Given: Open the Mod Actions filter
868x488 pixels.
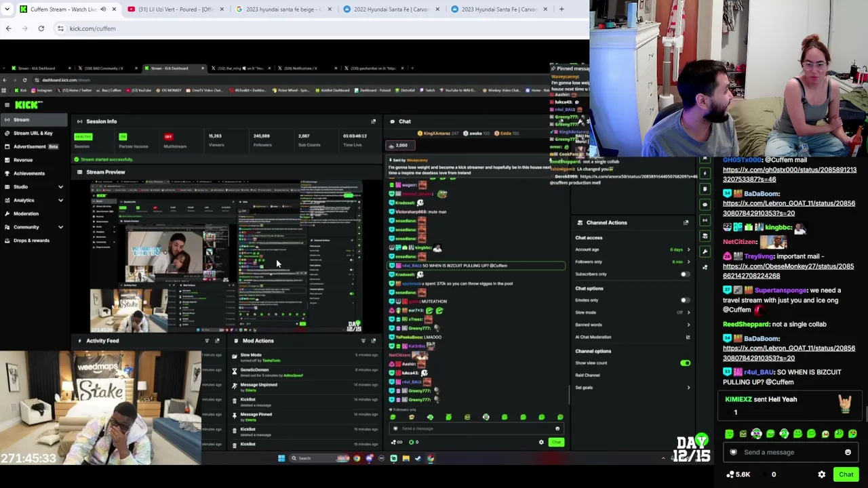Looking at the screenshot, I should [x=363, y=341].
